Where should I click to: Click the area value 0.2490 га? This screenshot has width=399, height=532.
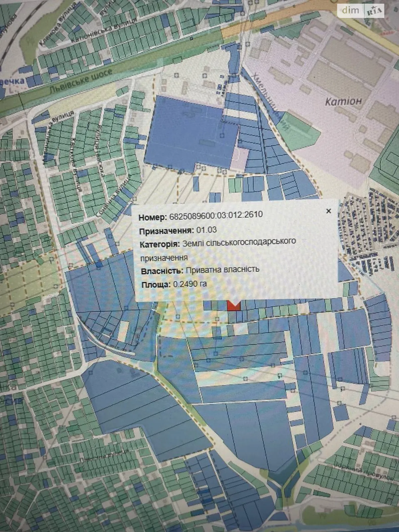[190, 284]
